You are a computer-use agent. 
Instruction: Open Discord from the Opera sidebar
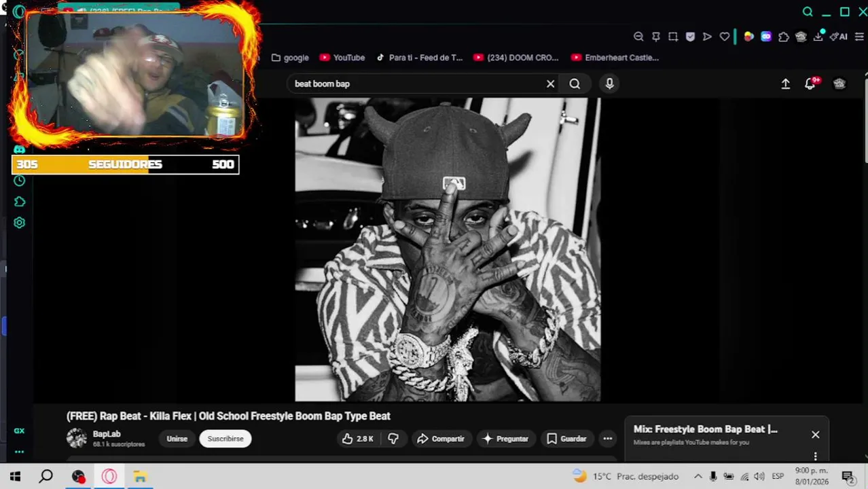(19, 149)
